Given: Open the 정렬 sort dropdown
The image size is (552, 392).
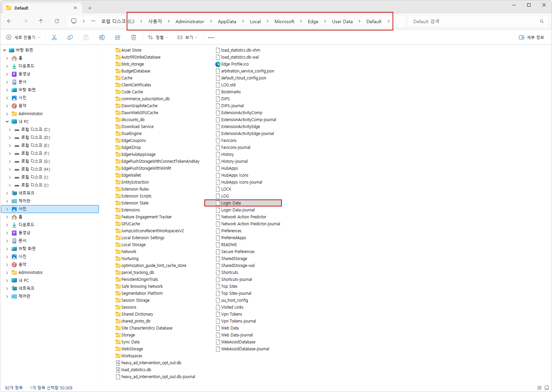Looking at the screenshot, I should [x=158, y=37].
